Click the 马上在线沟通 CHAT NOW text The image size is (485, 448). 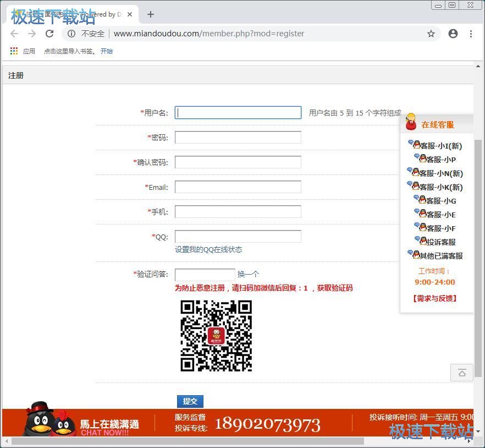click(109, 428)
